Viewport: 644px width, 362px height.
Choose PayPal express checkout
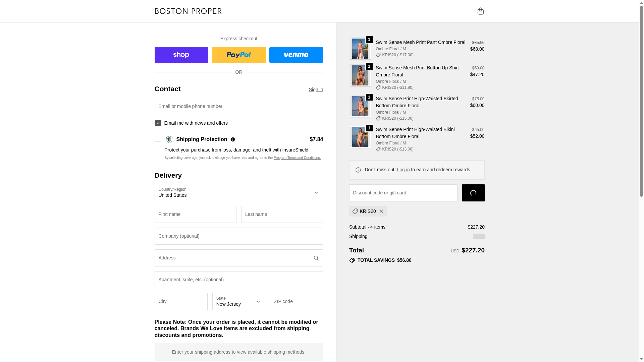238,55
